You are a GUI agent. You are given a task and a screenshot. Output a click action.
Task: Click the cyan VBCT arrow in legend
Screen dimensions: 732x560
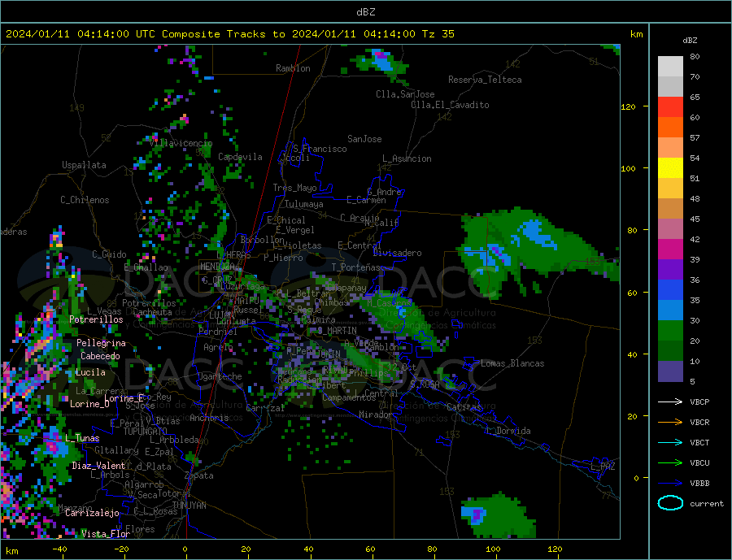coord(670,442)
